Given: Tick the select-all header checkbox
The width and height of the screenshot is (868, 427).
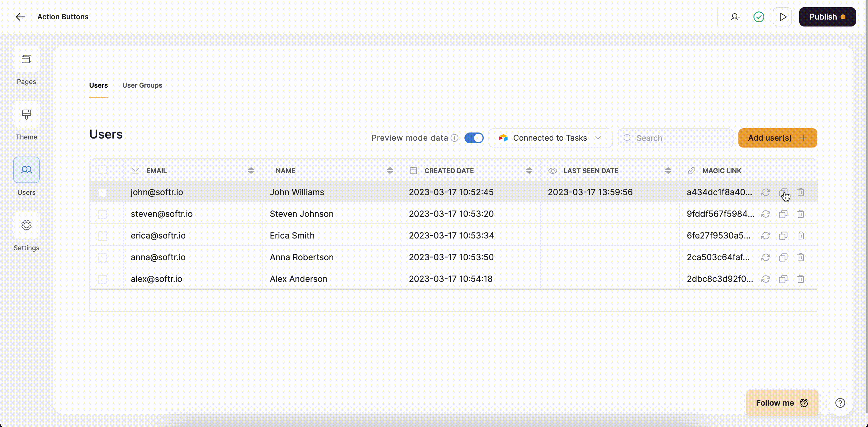Looking at the screenshot, I should point(102,170).
